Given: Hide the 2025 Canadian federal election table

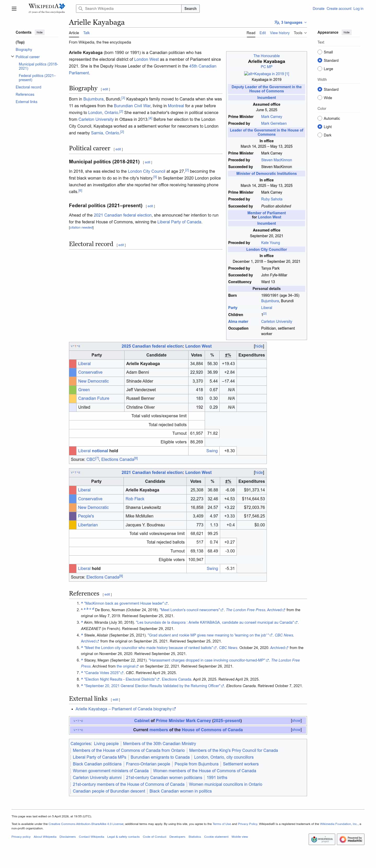Looking at the screenshot, I should 259,346.
